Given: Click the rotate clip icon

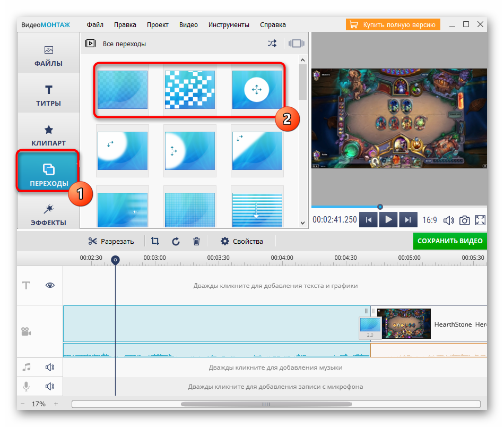Looking at the screenshot, I should 176,241.
